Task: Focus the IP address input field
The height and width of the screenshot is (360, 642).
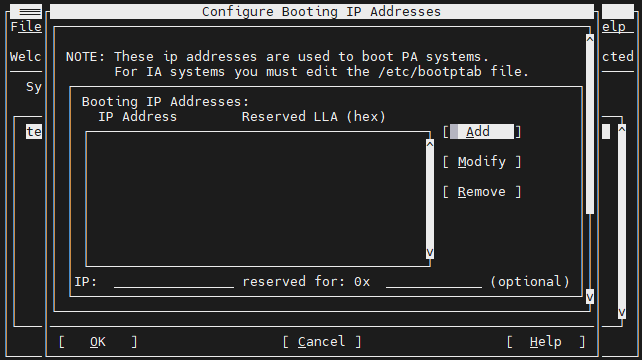Action: click(174, 282)
